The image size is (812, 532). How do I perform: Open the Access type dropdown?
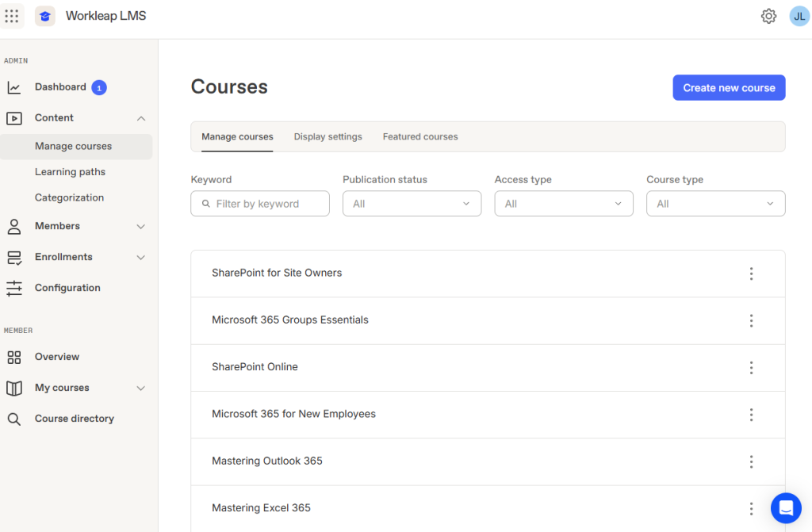(x=564, y=204)
